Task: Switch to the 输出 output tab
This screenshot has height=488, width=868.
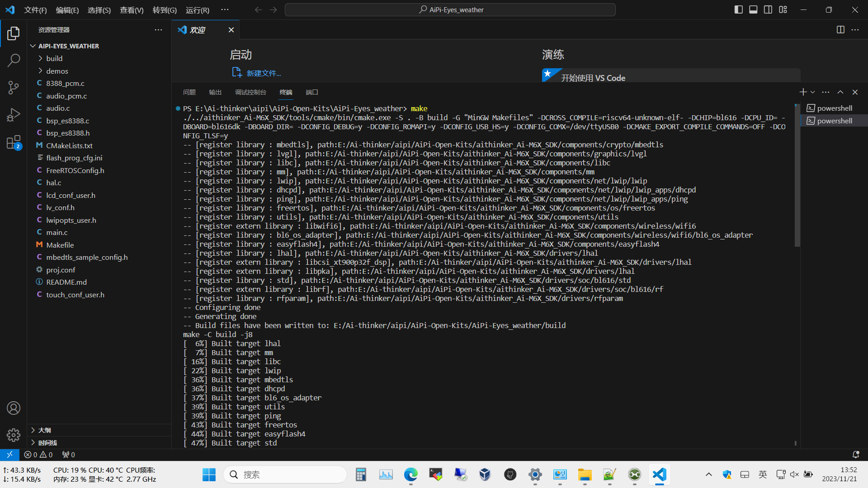Action: (x=215, y=92)
